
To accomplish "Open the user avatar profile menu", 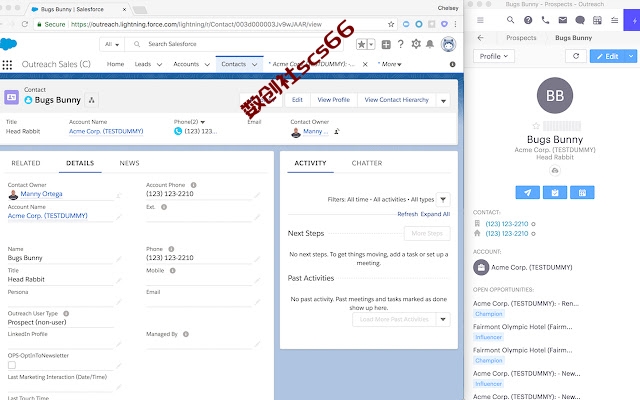I will point(448,44).
